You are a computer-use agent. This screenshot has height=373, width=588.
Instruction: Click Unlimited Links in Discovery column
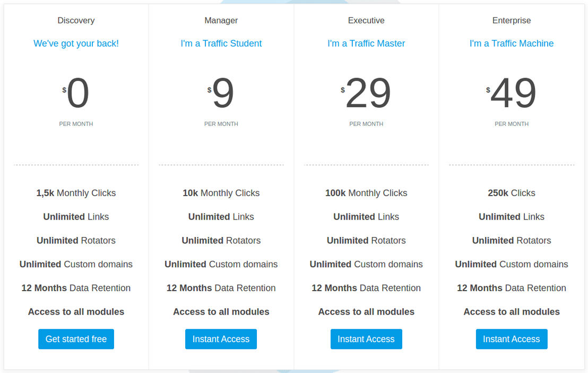76,217
